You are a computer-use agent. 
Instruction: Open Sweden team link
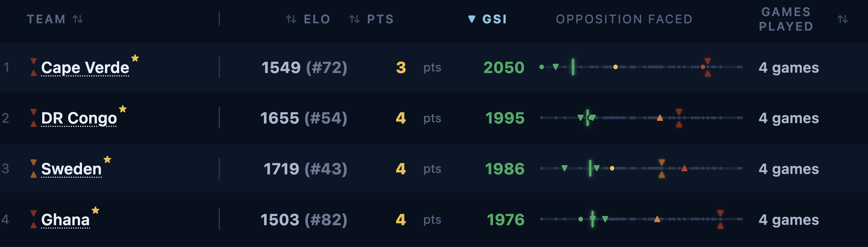71,169
